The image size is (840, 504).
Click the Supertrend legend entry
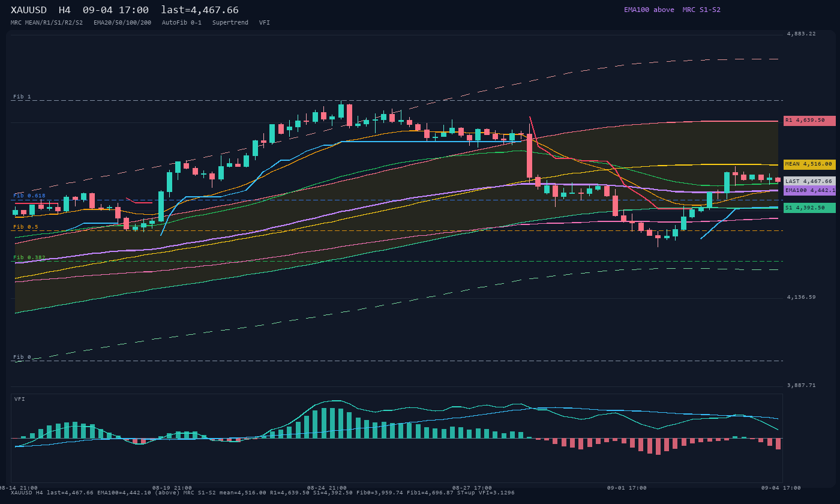(x=230, y=23)
